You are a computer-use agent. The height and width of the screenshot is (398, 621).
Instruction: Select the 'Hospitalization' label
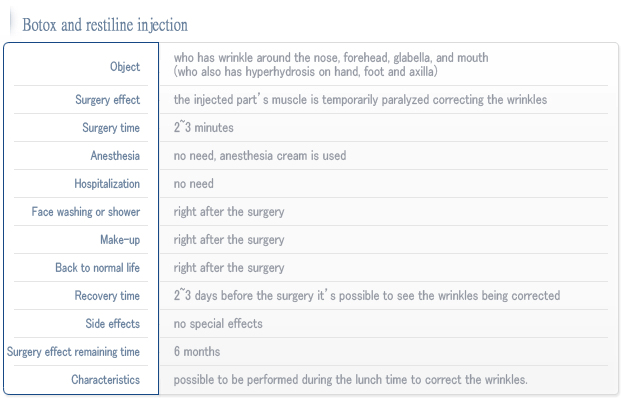pyautogui.click(x=107, y=184)
